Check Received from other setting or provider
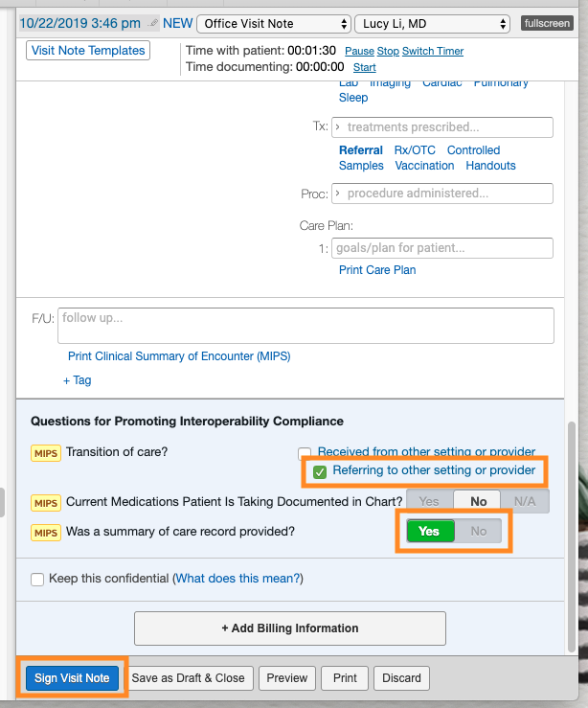 (x=305, y=452)
